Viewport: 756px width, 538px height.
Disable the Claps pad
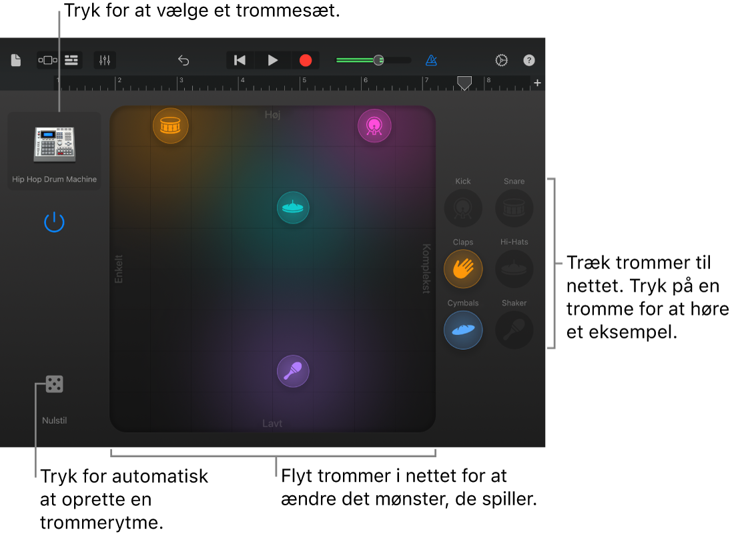point(463,269)
